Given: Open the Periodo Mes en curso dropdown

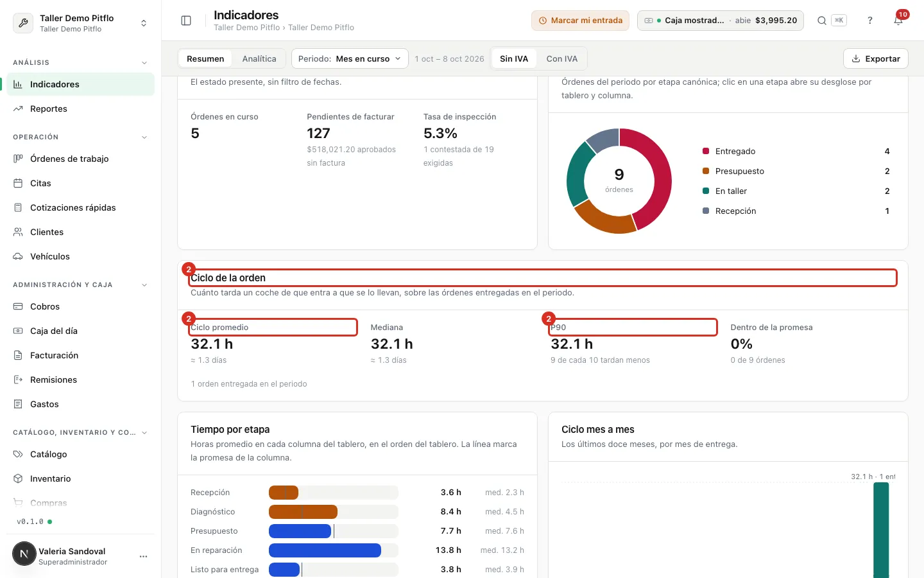Looking at the screenshot, I should 350,58.
